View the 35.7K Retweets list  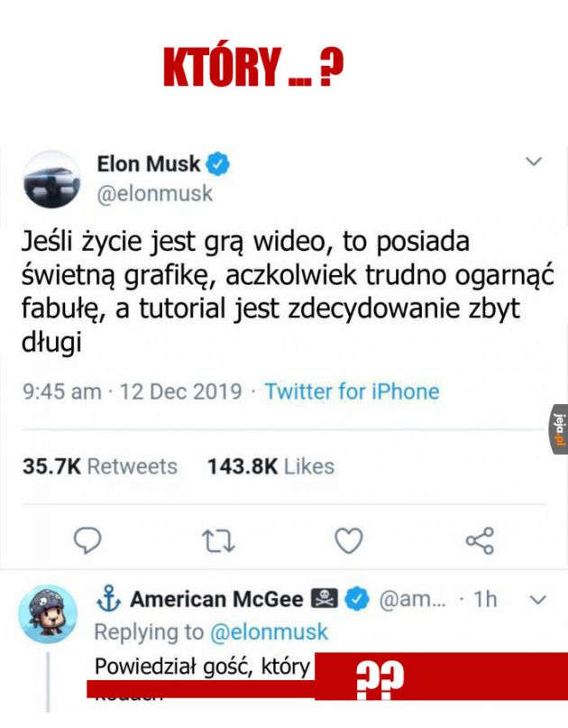tap(99, 466)
